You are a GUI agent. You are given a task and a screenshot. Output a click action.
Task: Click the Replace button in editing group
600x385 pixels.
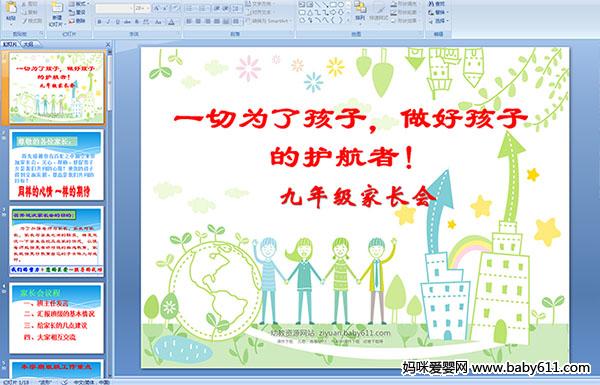[x=437, y=13]
